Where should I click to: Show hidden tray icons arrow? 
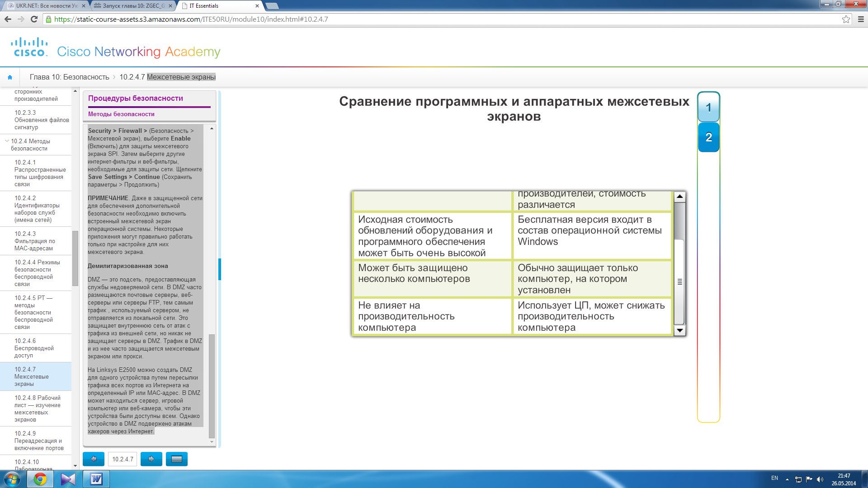(787, 479)
